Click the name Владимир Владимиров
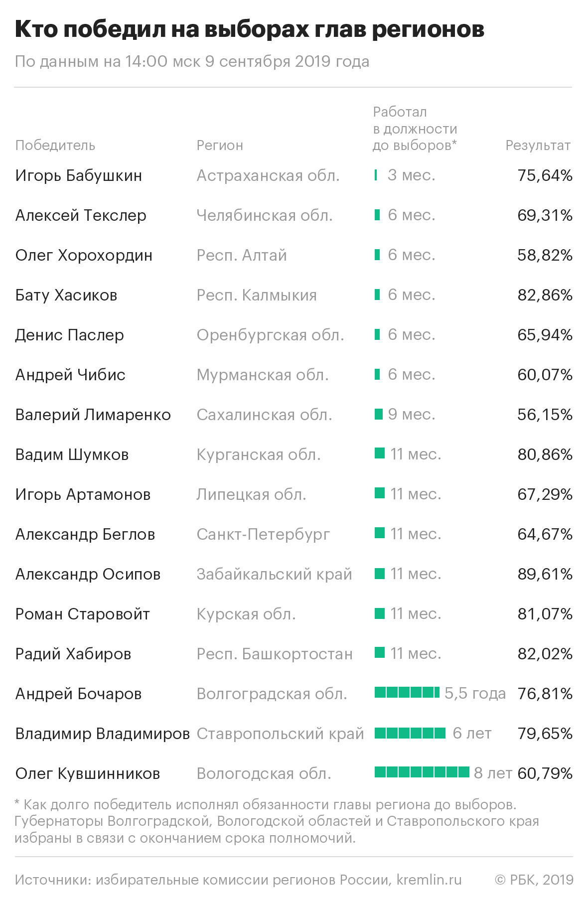588x907 pixels. click(x=102, y=734)
